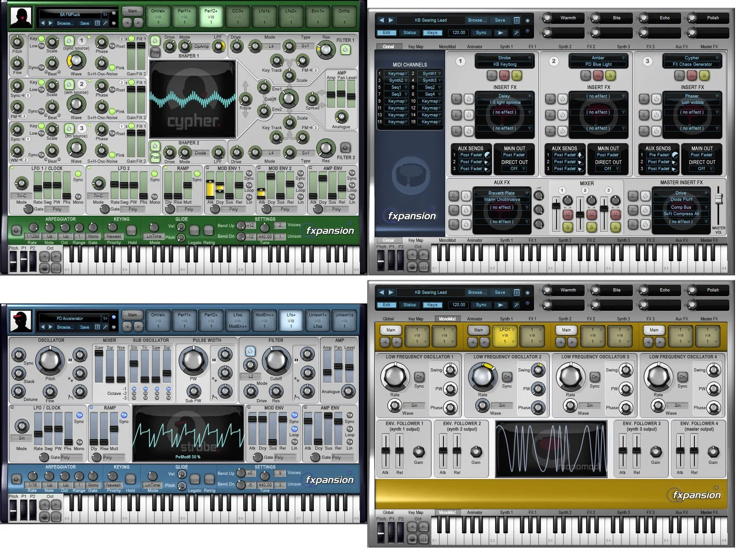The height and width of the screenshot is (560, 751).
Task: Toggle the Loop light in Strobe Mod Env
Action: (294, 429)
